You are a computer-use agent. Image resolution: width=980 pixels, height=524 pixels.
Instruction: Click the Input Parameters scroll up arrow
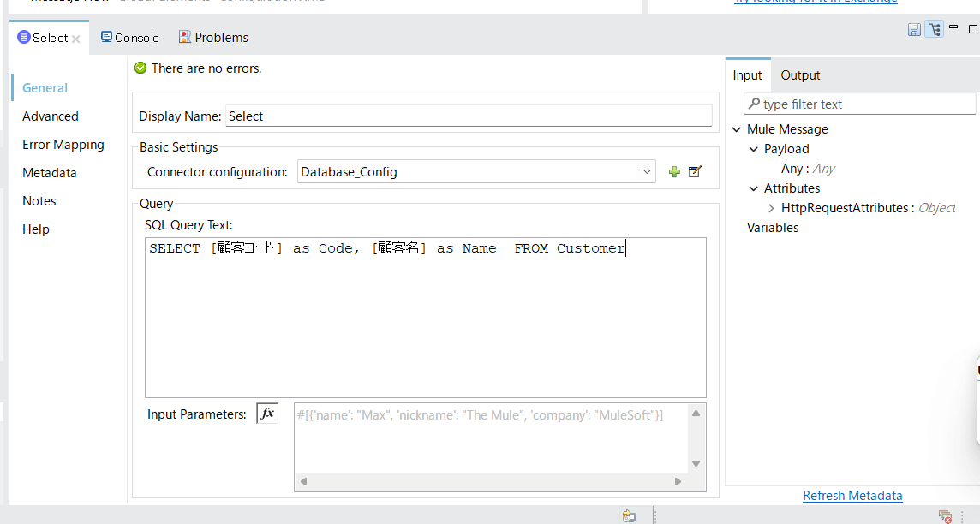point(696,414)
